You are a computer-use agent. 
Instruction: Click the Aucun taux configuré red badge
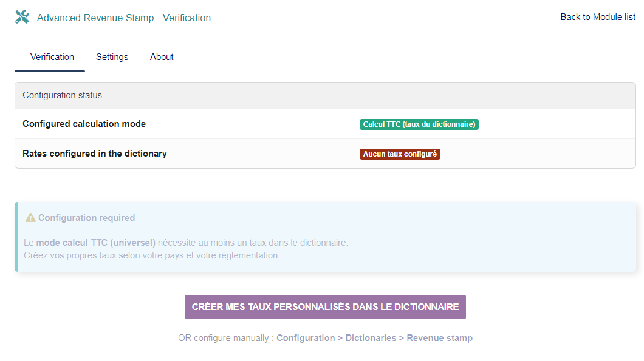[400, 154]
